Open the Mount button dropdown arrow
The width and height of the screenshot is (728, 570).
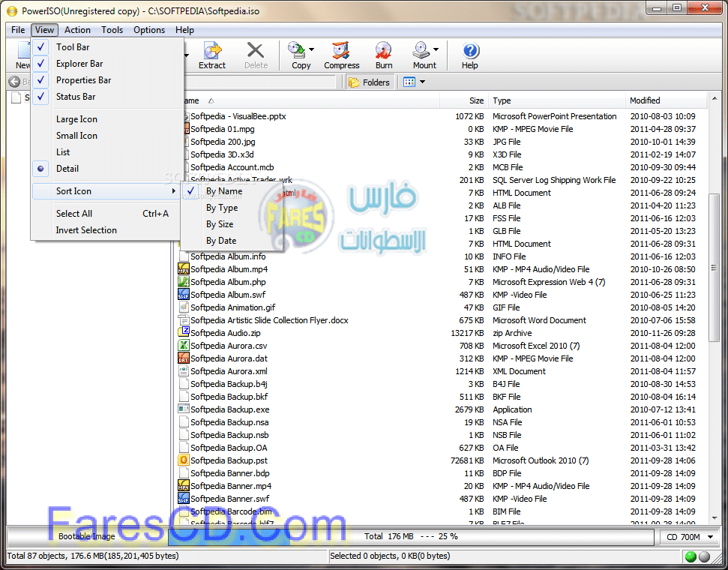click(436, 49)
